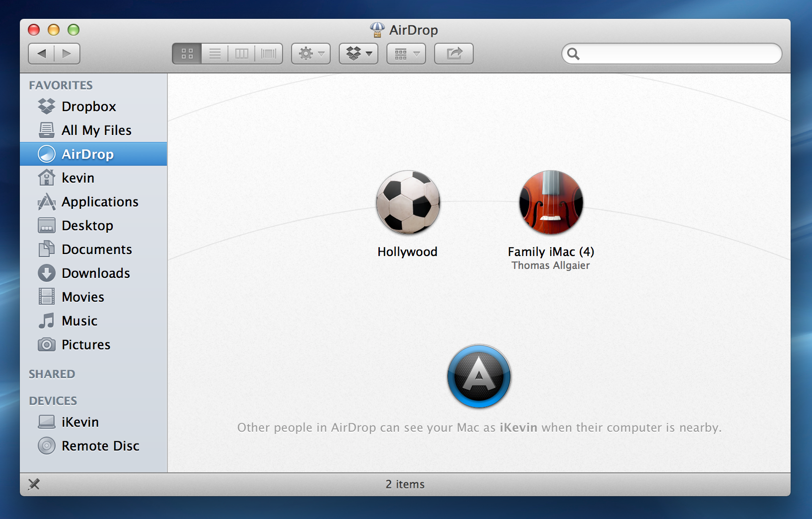
Task: Click the SHARED section header
Action: (52, 374)
